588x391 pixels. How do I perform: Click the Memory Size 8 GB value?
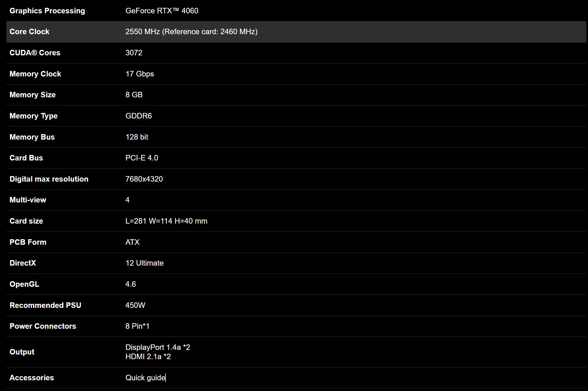134,95
